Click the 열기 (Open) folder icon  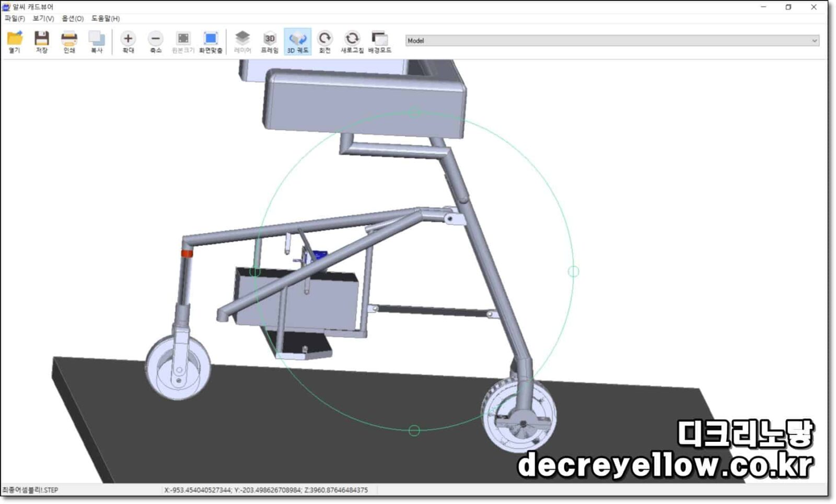[15, 39]
